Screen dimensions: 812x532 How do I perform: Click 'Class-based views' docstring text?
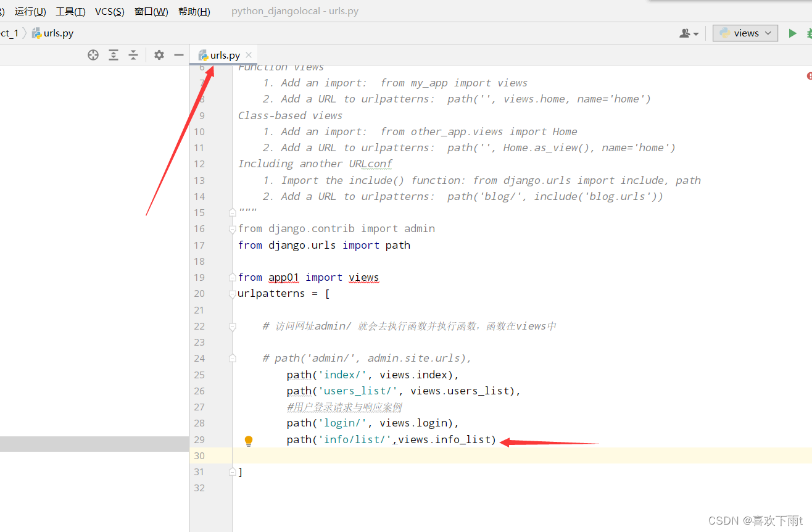tap(290, 115)
